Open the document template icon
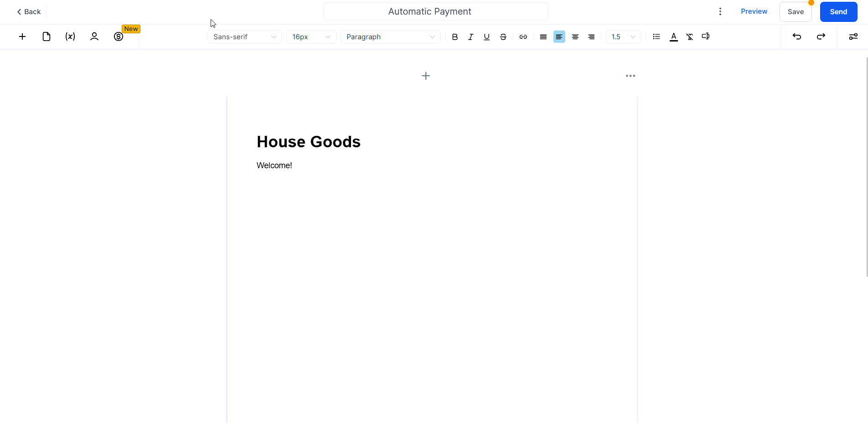868x424 pixels. tap(46, 36)
